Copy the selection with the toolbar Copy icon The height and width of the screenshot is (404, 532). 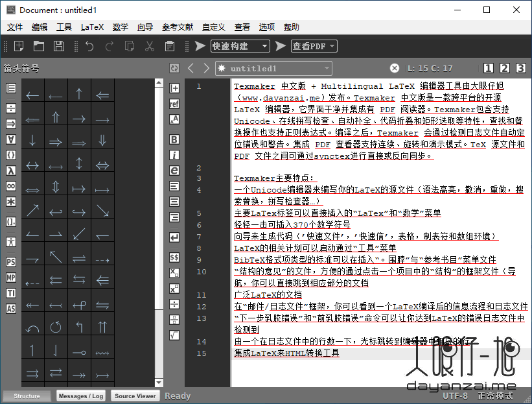129,46
